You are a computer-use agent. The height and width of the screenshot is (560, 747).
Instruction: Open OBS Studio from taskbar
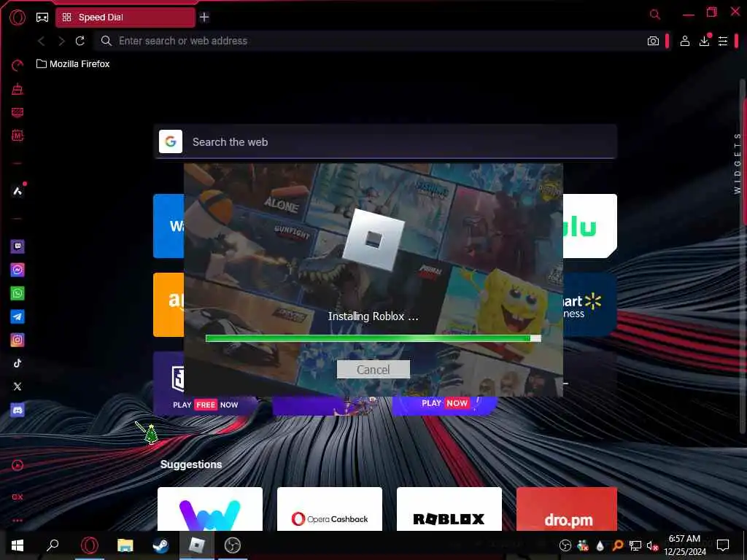coord(233,545)
